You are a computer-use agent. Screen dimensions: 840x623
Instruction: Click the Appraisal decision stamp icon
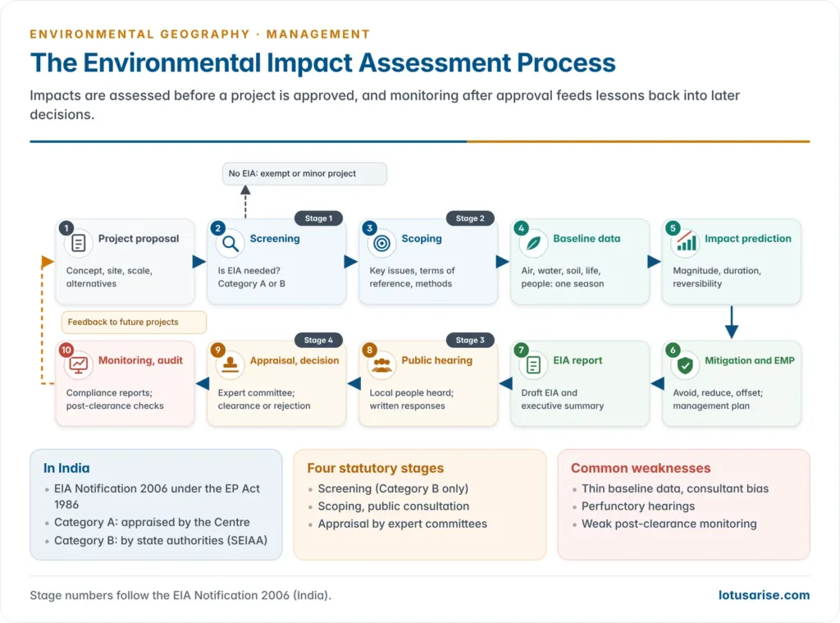click(x=230, y=365)
